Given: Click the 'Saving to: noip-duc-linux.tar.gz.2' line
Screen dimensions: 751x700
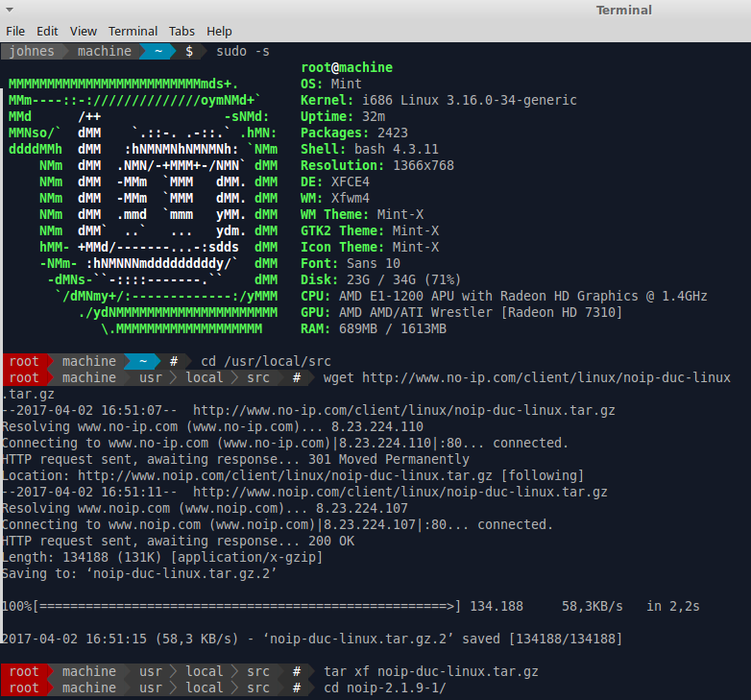Looking at the screenshot, I should pos(139,573).
